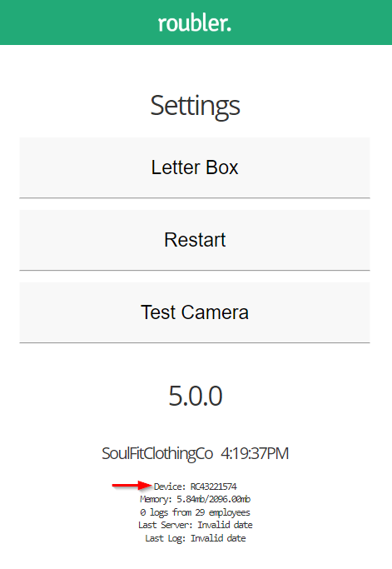This screenshot has height=569, width=392.
Task: Open the Letter Box setting
Action: pyautogui.click(x=195, y=167)
